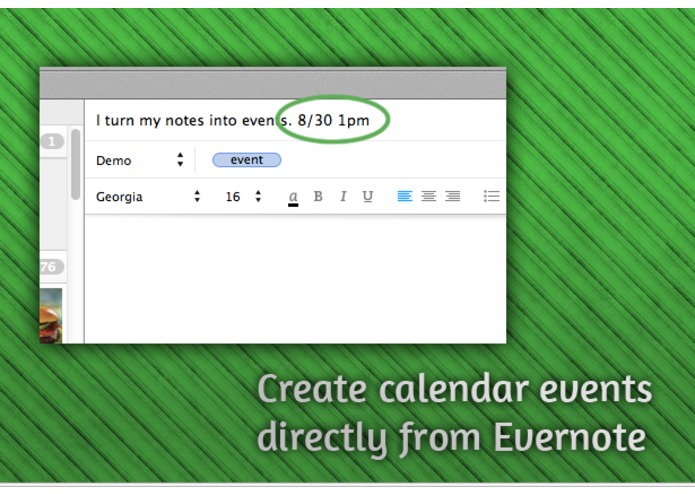Click the note title field

[295, 120]
